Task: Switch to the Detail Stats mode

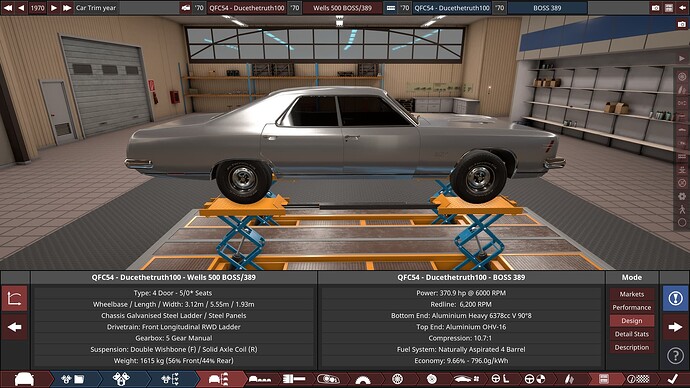Action: [x=631, y=334]
